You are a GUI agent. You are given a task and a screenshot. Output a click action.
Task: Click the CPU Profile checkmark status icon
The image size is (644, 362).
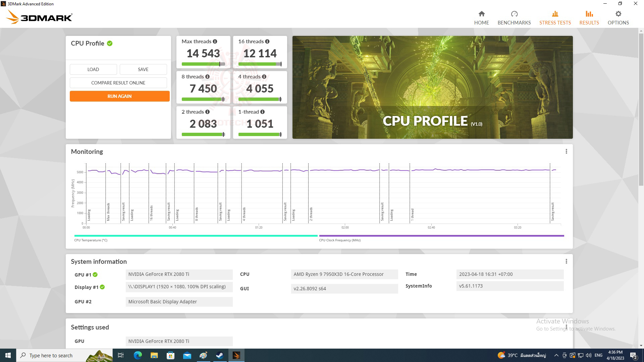(110, 43)
